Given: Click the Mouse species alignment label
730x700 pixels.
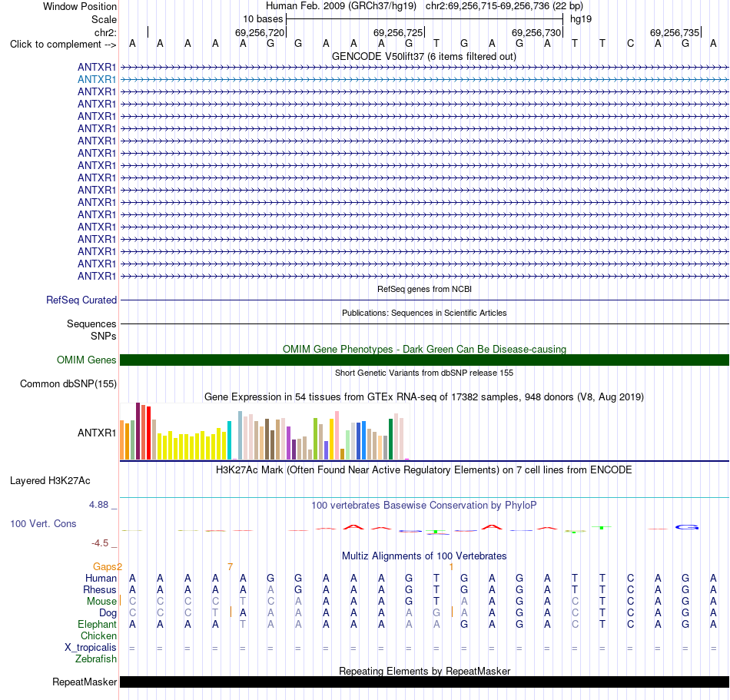Looking at the screenshot, I should [101, 602].
